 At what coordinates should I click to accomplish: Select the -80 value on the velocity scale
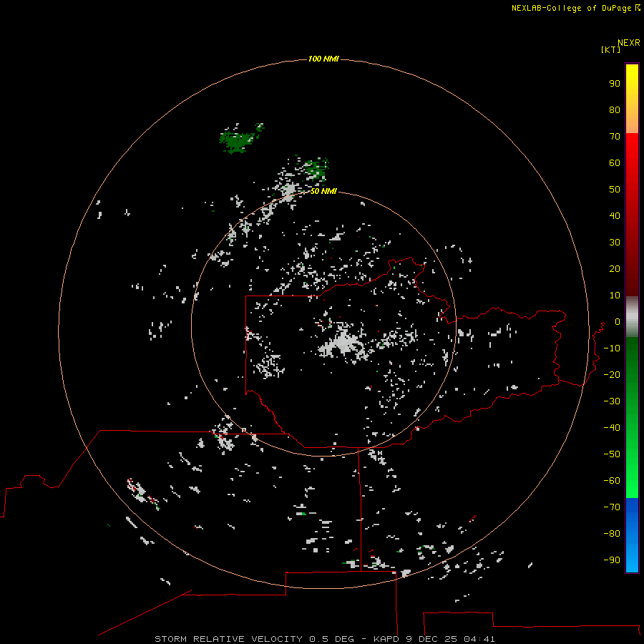pyautogui.click(x=612, y=534)
